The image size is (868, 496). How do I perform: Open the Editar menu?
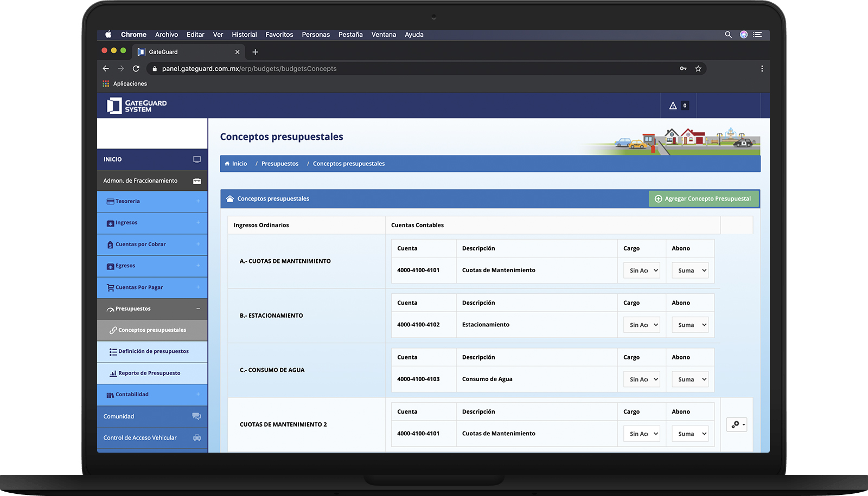(x=195, y=35)
